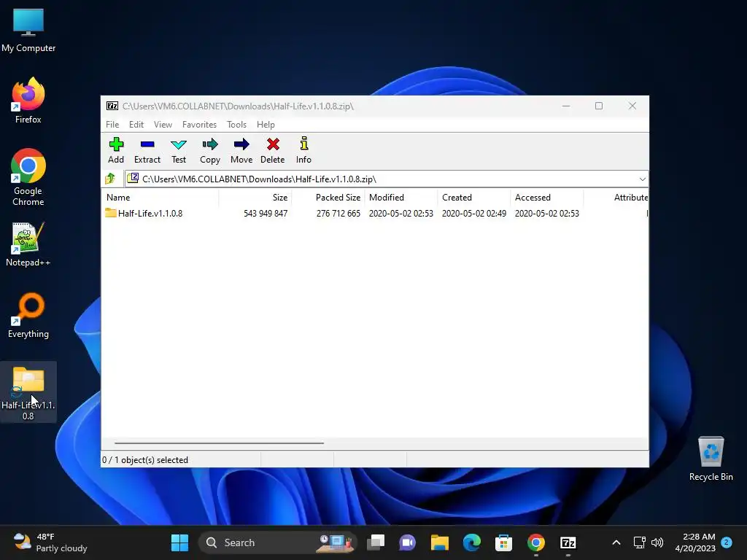Select the Half-Life.v1.1.0.8 folder row
Viewport: 747px width, 560px height.
[x=374, y=214]
